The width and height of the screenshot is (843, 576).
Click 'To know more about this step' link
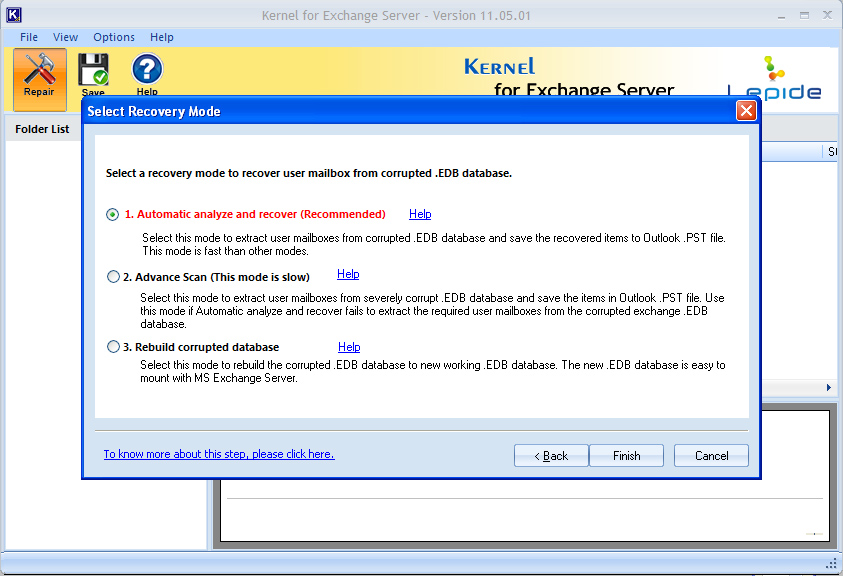pos(219,454)
